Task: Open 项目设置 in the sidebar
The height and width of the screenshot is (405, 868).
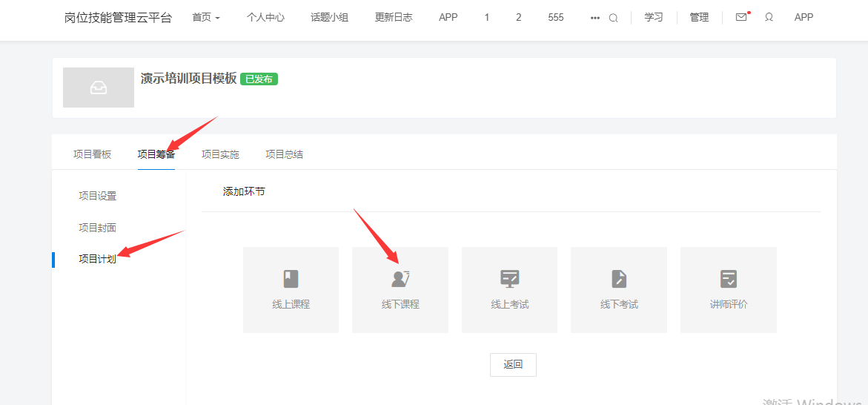Action: click(97, 196)
